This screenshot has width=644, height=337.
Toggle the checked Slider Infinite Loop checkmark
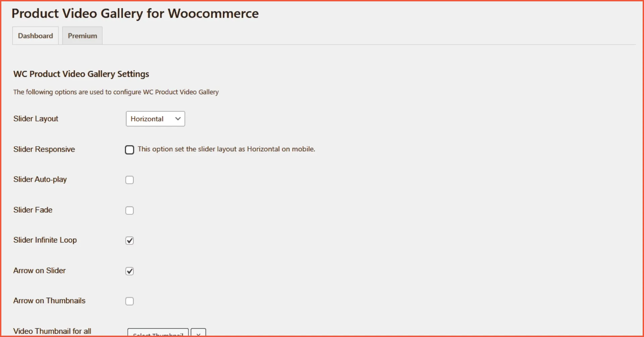point(129,240)
